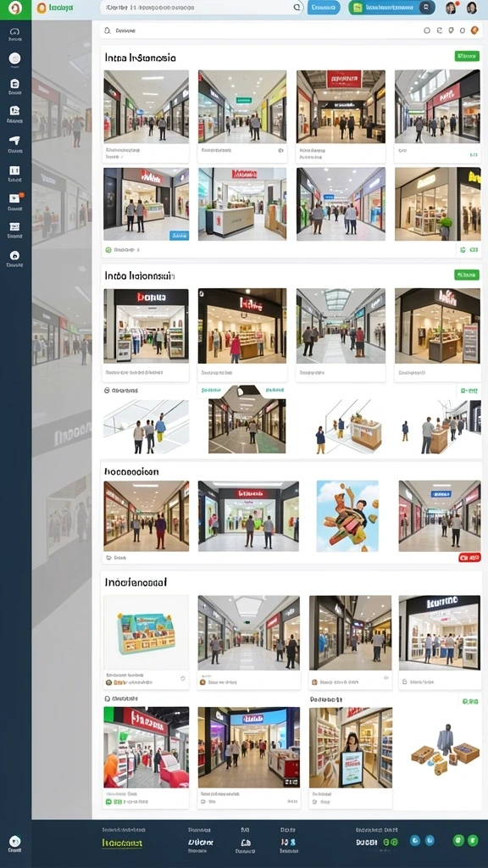The width and height of the screenshot is (488, 868).
Task: Open storefront thumbnail with dark signboard
Action: (x=440, y=632)
